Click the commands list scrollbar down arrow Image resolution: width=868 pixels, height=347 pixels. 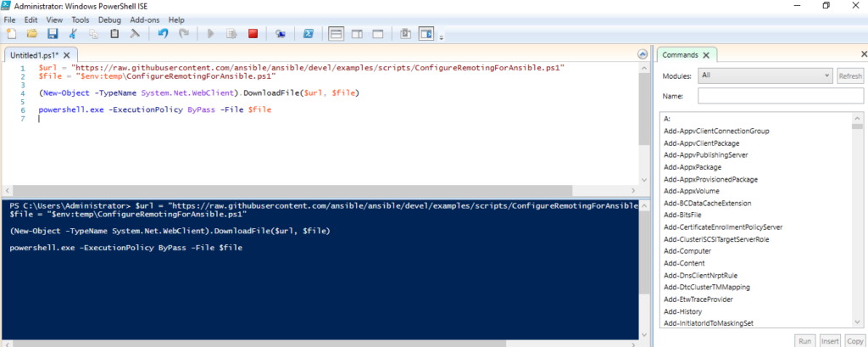click(858, 322)
